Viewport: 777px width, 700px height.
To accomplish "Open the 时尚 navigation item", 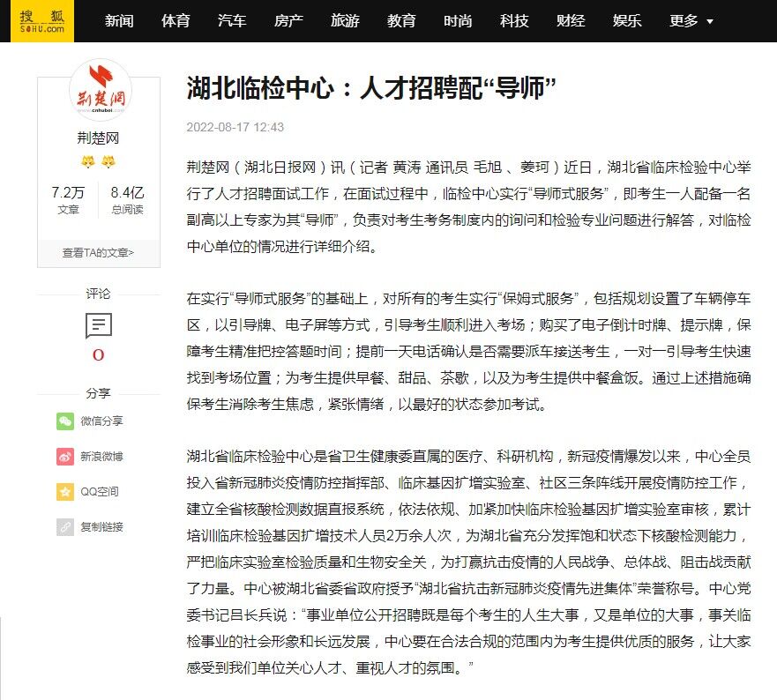I will (x=458, y=21).
